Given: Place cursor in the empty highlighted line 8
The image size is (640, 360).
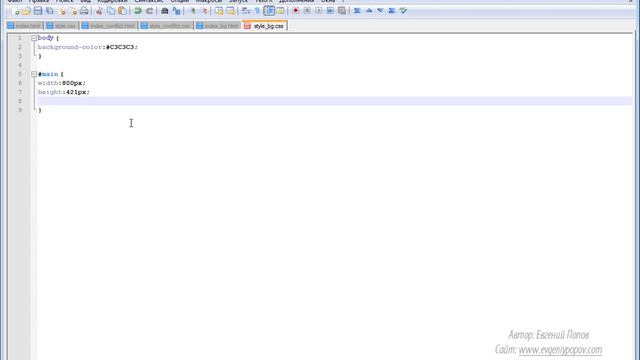Looking at the screenshot, I should 335,101.
